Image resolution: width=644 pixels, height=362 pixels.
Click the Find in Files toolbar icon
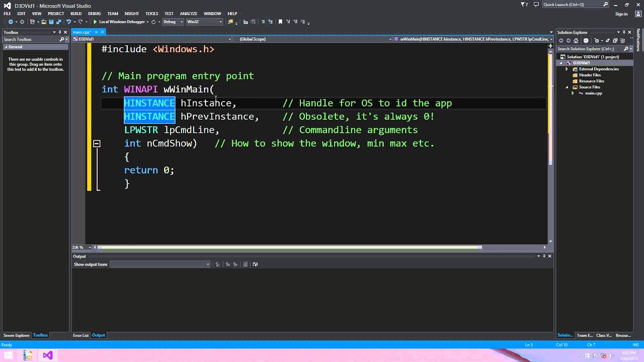(x=230, y=22)
